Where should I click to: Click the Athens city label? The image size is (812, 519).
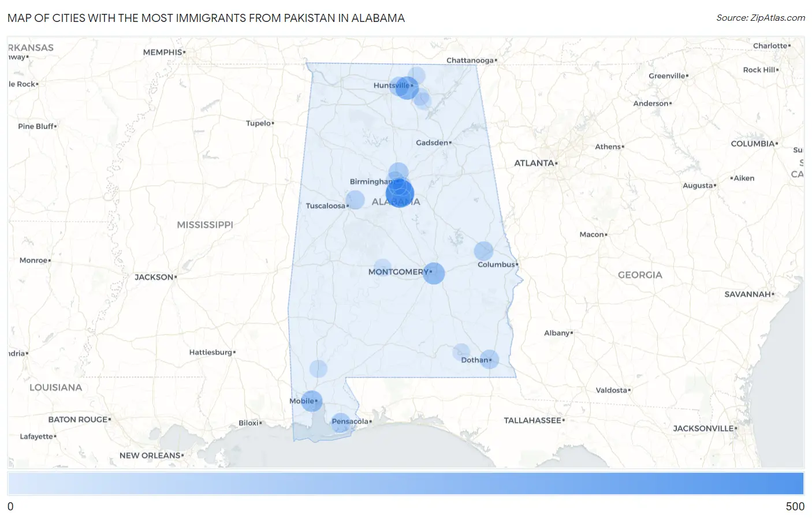(x=608, y=147)
